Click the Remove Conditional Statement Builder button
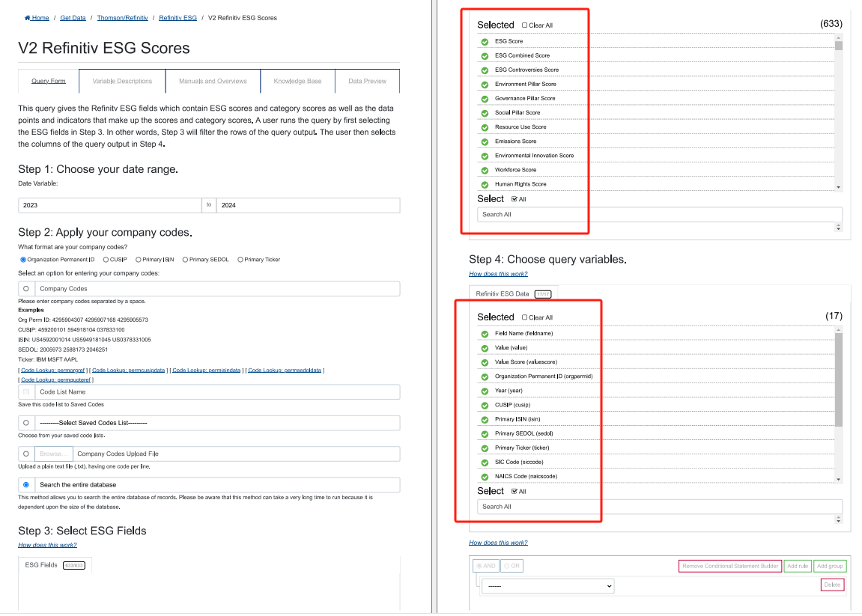 (x=730, y=566)
